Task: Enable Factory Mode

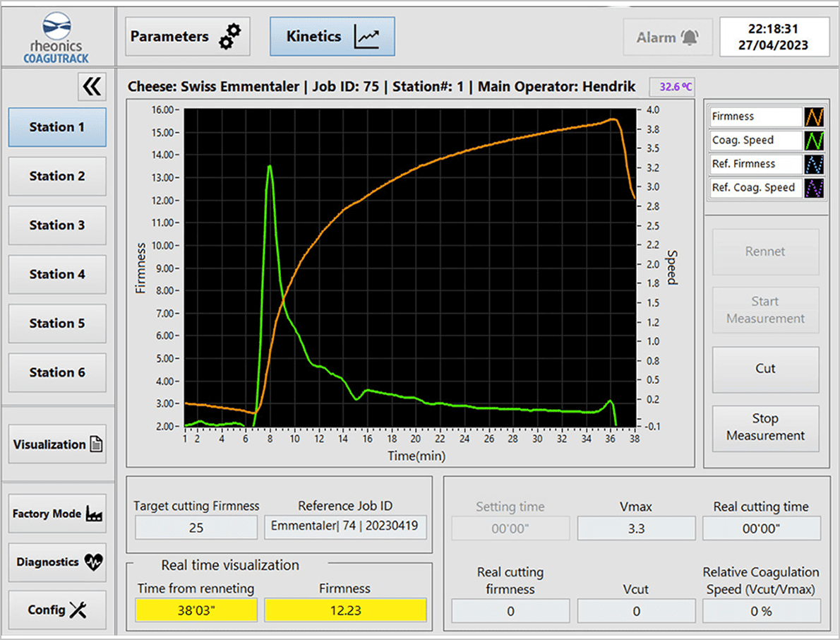Action: click(57, 514)
